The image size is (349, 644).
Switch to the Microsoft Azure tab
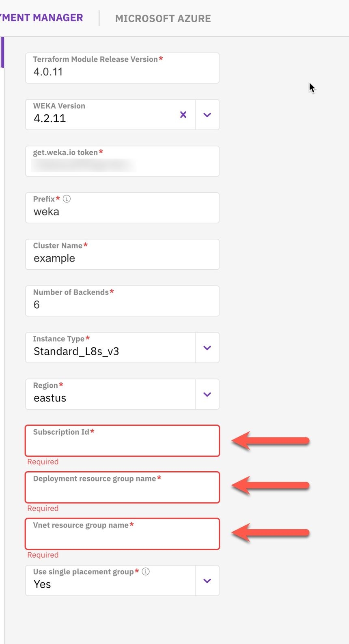click(163, 19)
